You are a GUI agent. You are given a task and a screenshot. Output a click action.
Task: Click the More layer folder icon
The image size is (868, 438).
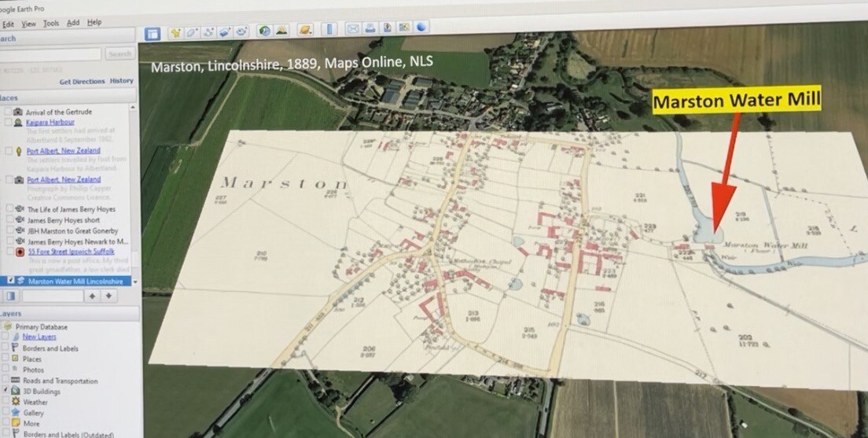click(x=16, y=423)
